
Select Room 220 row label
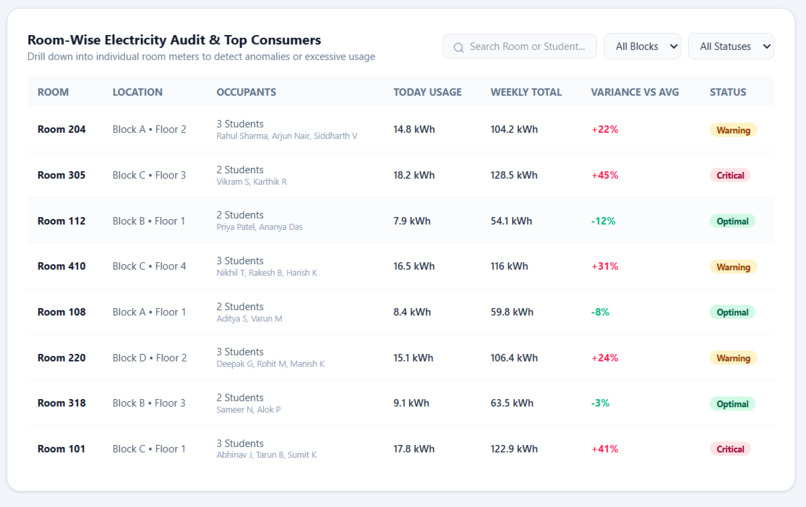click(x=62, y=358)
